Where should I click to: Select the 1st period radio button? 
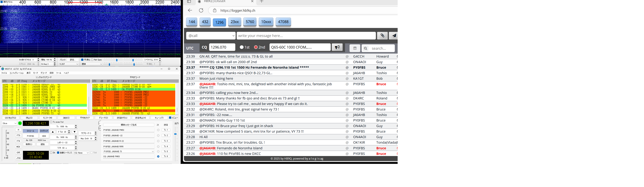point(241,47)
